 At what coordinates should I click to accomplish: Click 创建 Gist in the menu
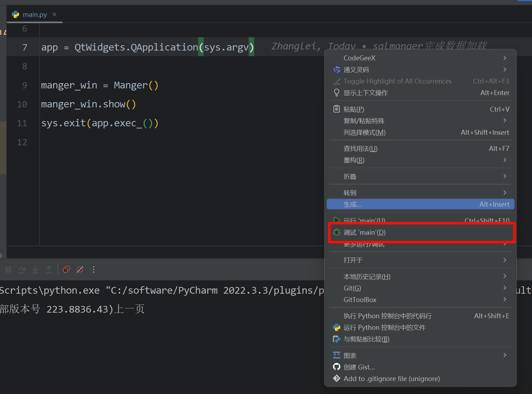(x=359, y=367)
